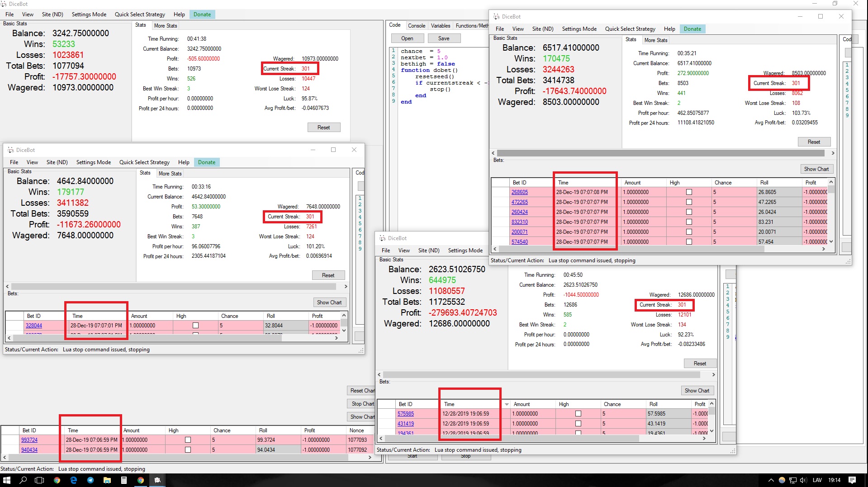Image resolution: width=868 pixels, height=487 pixels.
Task: Click horizontal scrollbar in 6517.41 window stats area
Action: coord(661,153)
